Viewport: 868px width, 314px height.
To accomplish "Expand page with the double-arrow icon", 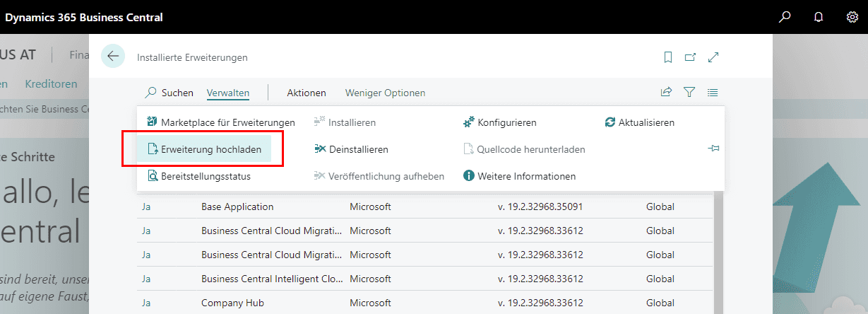I will [713, 57].
